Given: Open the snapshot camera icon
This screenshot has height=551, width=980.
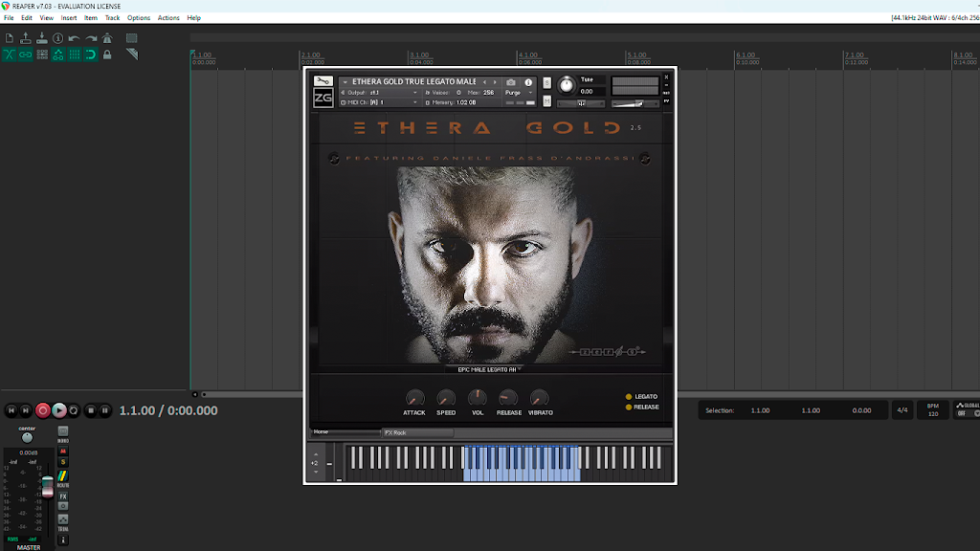Looking at the screenshot, I should (x=511, y=82).
